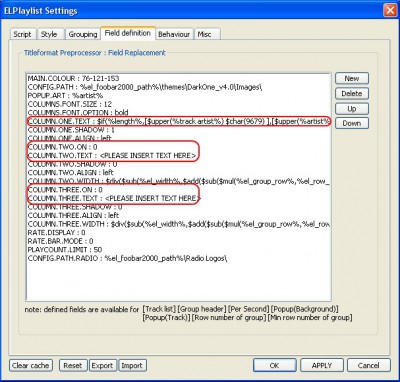Select the Grouping tab
The image size is (400, 382).
click(x=83, y=34)
